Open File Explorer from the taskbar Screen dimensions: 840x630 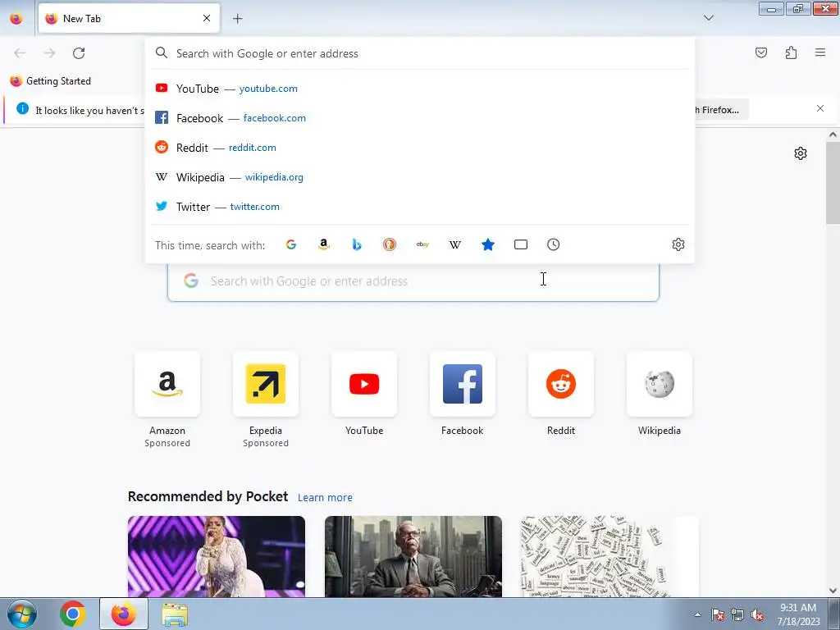(x=175, y=614)
